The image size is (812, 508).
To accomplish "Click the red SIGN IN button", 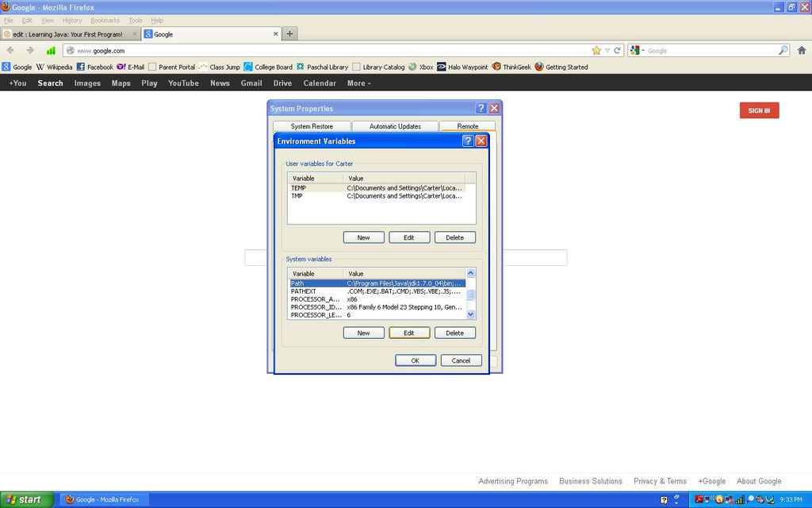I will coord(759,110).
